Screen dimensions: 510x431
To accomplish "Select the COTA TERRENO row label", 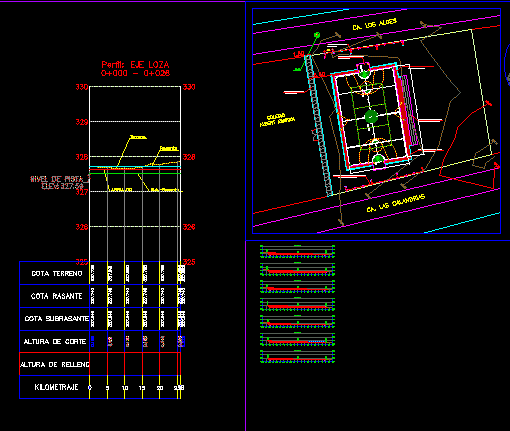I will (57, 273).
